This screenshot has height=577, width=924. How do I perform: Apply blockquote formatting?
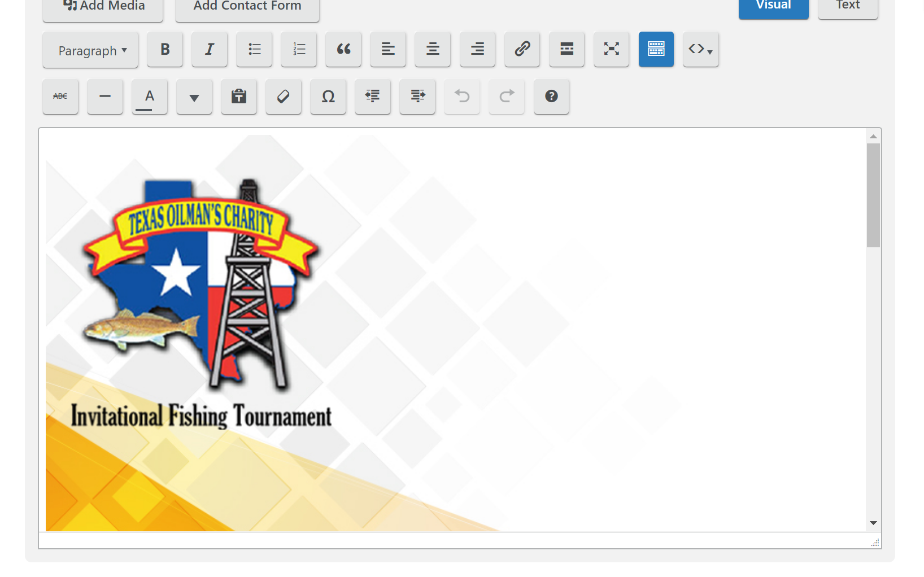pos(343,50)
